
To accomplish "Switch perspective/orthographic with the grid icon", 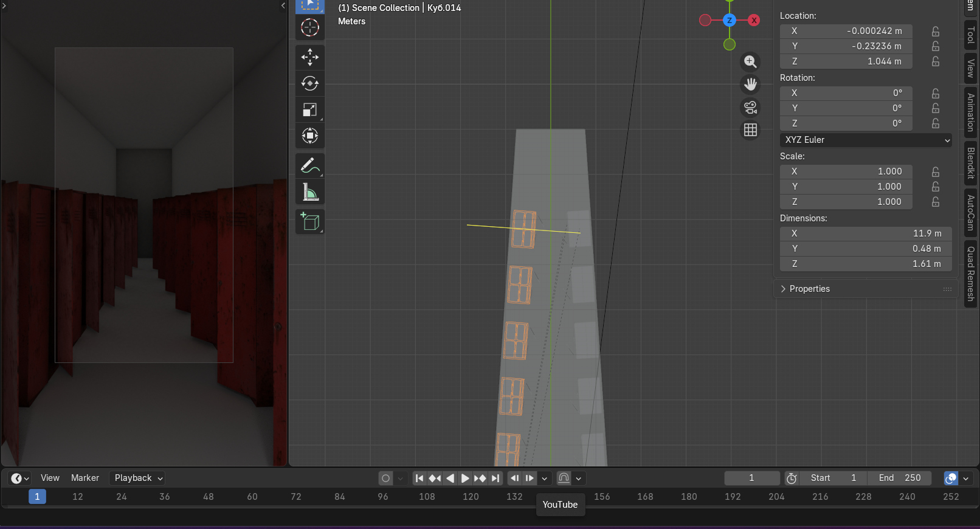I will tap(751, 130).
